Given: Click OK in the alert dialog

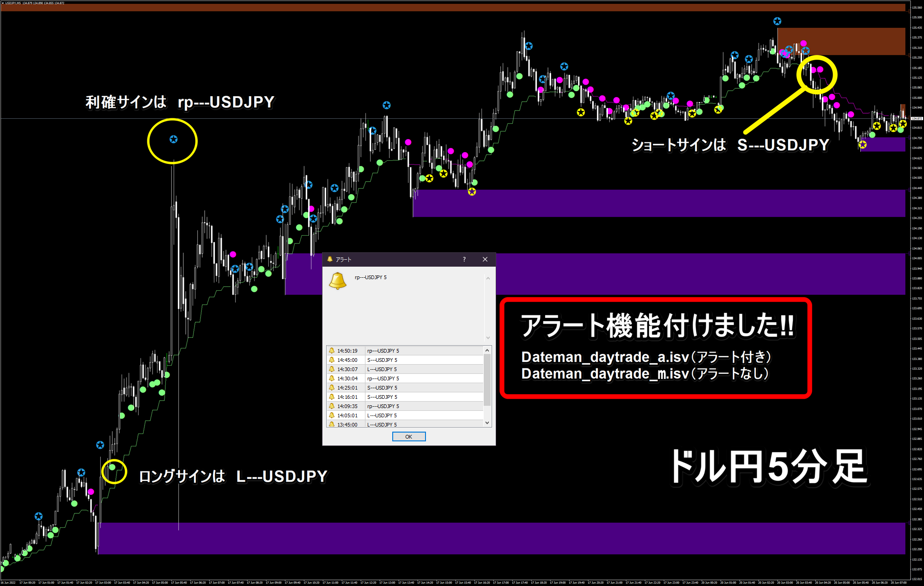Looking at the screenshot, I should coord(408,437).
